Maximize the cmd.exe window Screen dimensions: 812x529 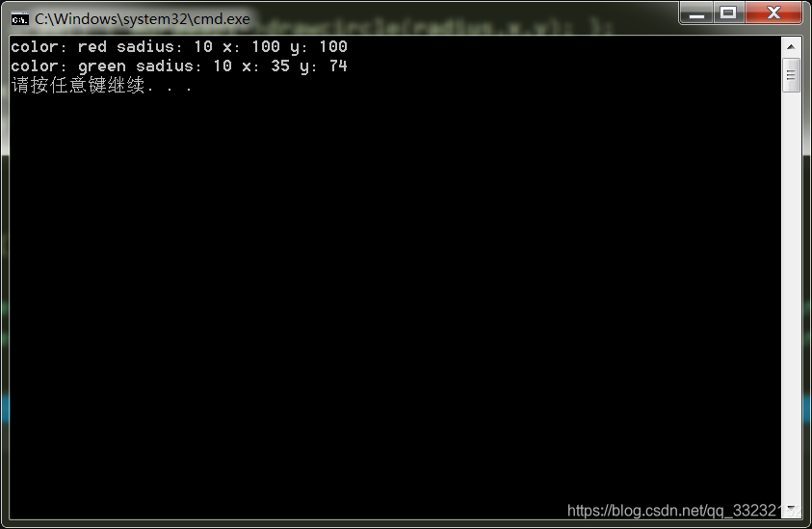click(x=728, y=13)
